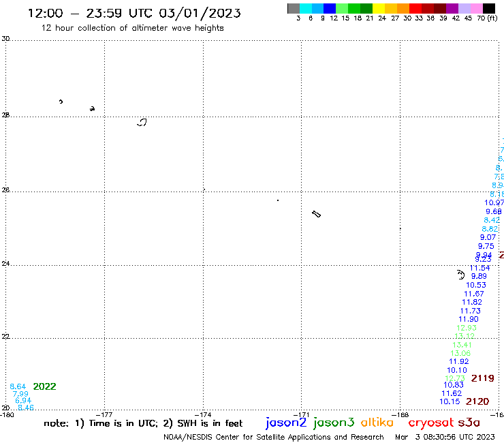This screenshot has width=504, height=443.
Task: Click the '70 (ft)' label under the legend
Action: click(x=487, y=18)
